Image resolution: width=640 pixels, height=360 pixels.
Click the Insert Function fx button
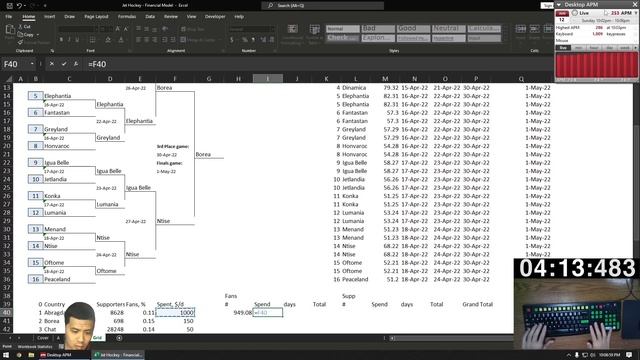[76, 64]
